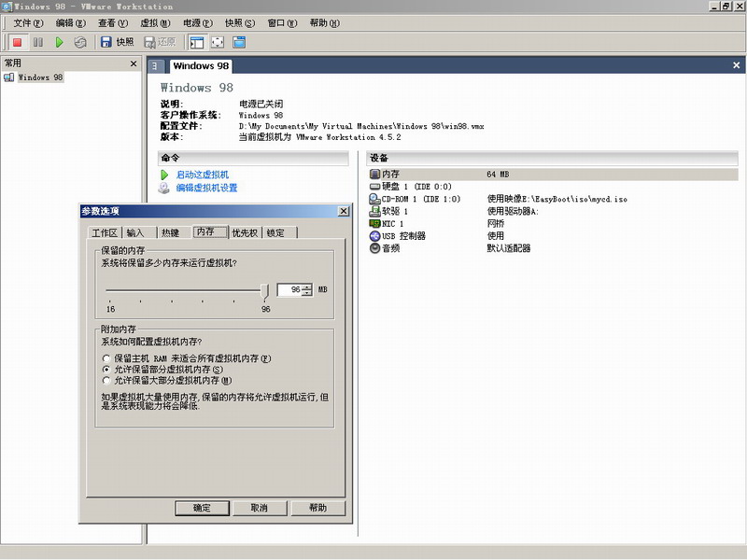
Task: Click the 默认适配器 audio value
Action: click(x=508, y=248)
